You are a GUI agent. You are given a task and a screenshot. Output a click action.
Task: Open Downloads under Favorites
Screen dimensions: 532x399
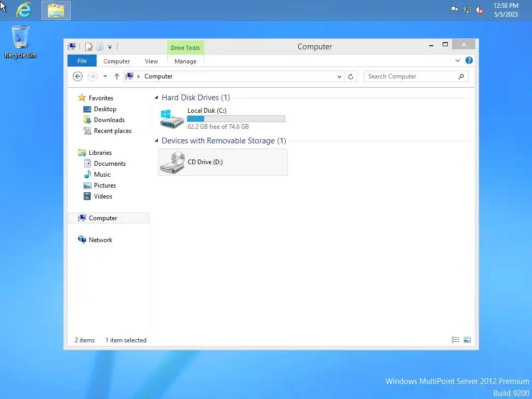(109, 120)
